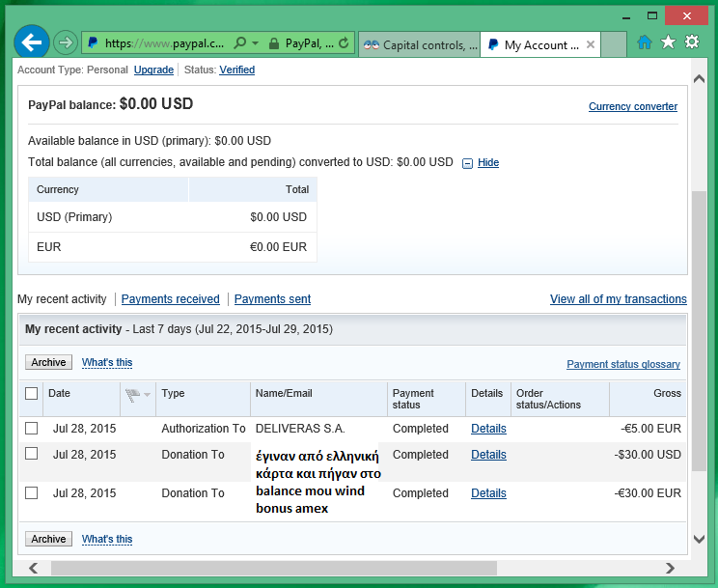
Task: Open Details for DELIVERAS S.A. authorization
Action: [x=488, y=429]
